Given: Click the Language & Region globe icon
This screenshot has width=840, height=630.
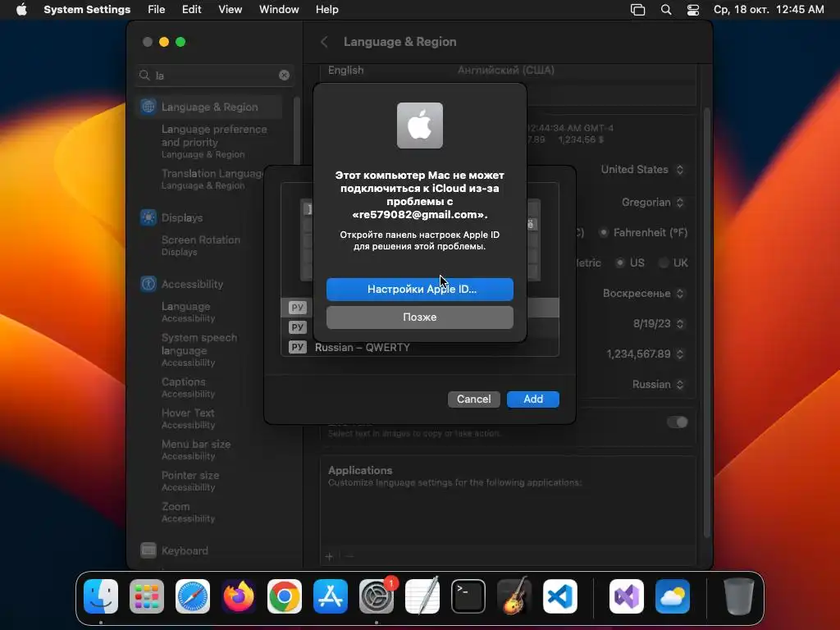Looking at the screenshot, I should pyautogui.click(x=148, y=107).
